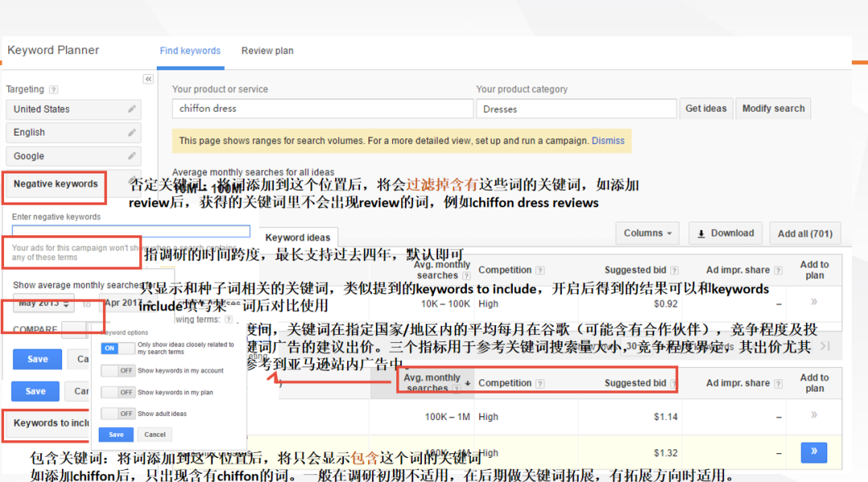
Task: Select the Keyword ideas tab
Action: [x=298, y=238]
